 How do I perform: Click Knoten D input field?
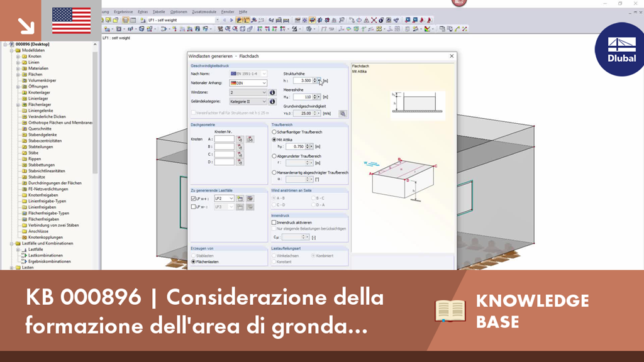click(225, 162)
